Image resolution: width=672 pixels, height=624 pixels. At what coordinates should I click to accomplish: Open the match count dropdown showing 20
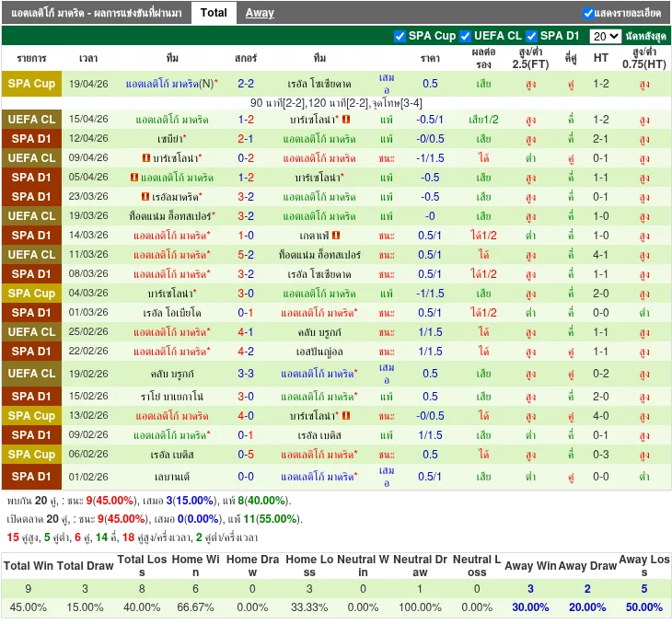click(605, 36)
